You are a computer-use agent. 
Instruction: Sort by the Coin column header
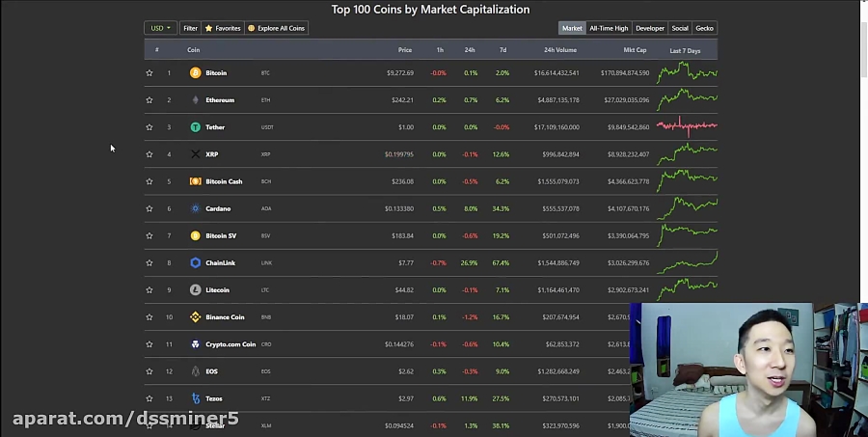pos(193,50)
